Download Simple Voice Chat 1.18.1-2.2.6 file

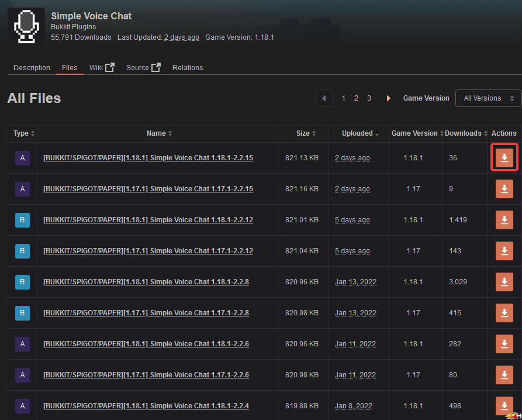tap(504, 344)
